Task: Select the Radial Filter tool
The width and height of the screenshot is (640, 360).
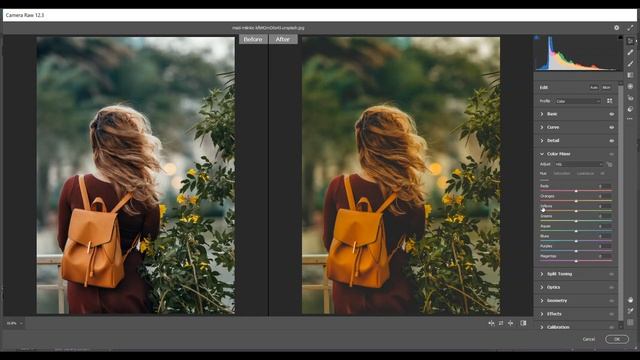Action: click(630, 87)
